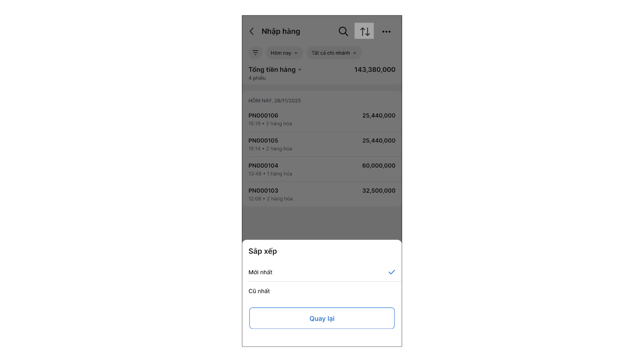Click the blue checkmark next to Mới nhất
This screenshot has height=362, width=644.
click(392, 272)
